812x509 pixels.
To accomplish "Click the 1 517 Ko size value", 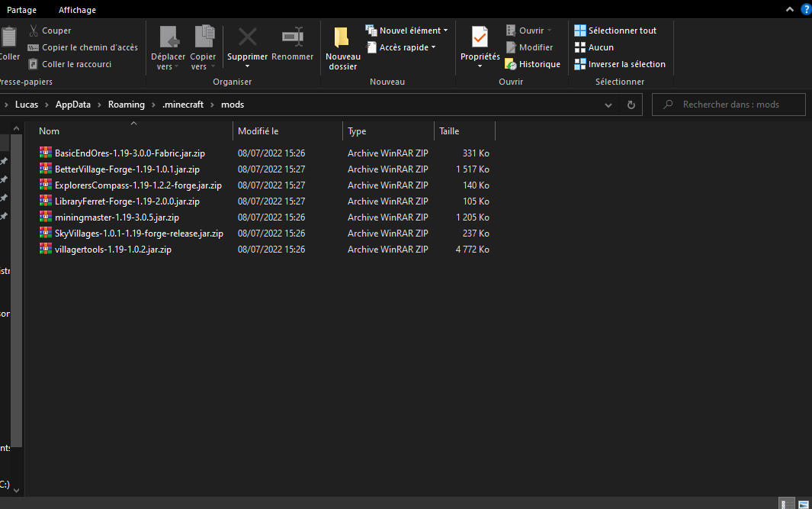I will click(472, 169).
